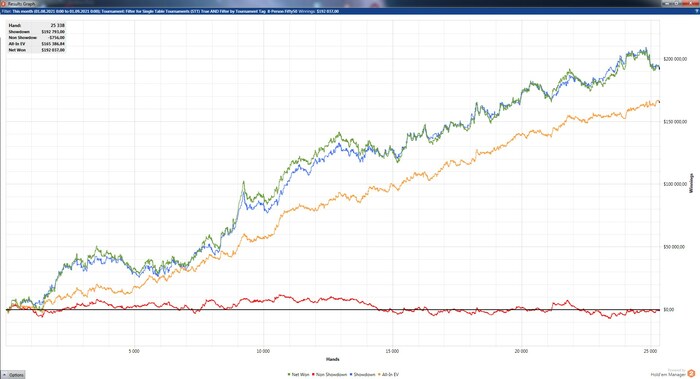Click the Net Won amount in stats box
This screenshot has width=700, height=379.
pos(53,50)
